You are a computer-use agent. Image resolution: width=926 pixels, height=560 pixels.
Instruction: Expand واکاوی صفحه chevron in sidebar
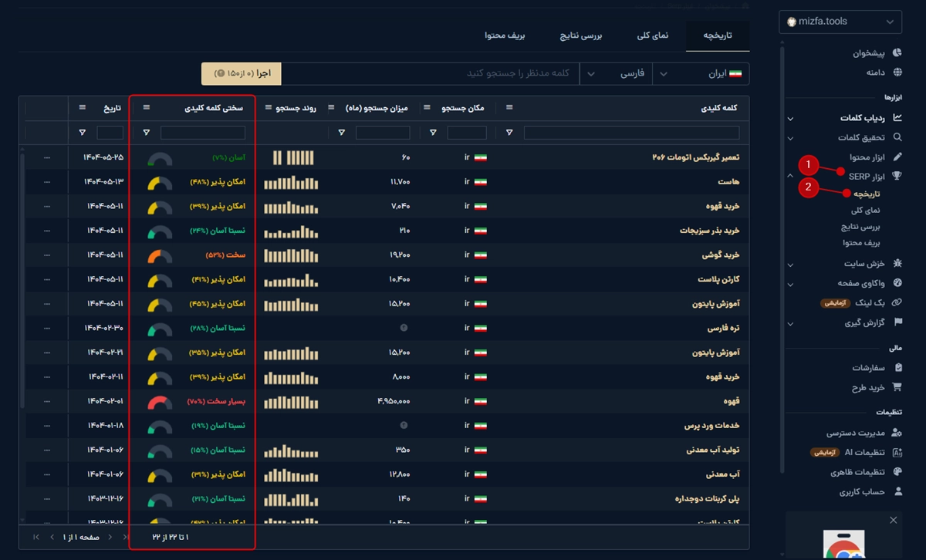[790, 284]
